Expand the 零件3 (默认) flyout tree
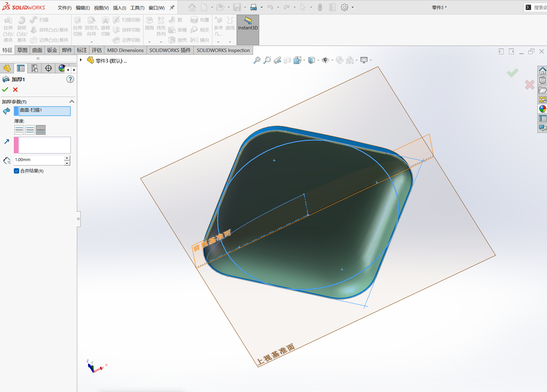The width and height of the screenshot is (547, 392). tap(81, 60)
